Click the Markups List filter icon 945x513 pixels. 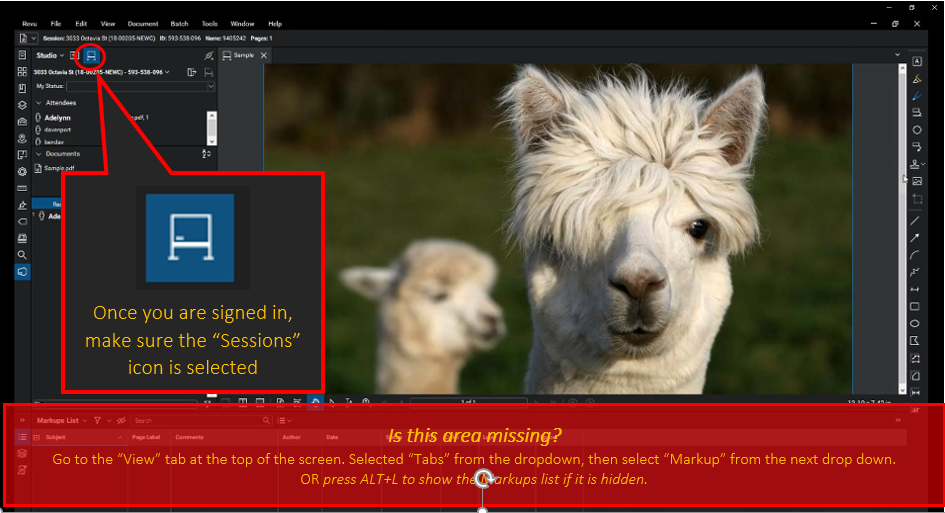click(x=97, y=420)
